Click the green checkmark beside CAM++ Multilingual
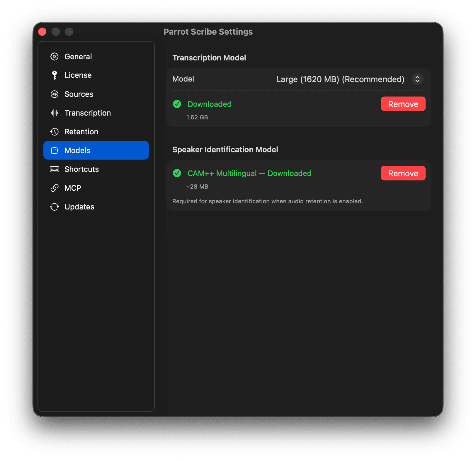The width and height of the screenshot is (476, 460). (177, 173)
